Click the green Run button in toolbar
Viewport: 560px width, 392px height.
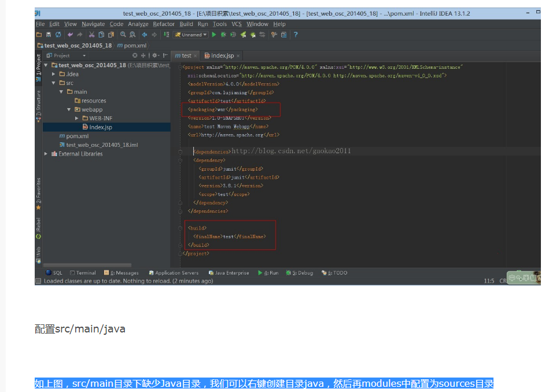pos(214,35)
